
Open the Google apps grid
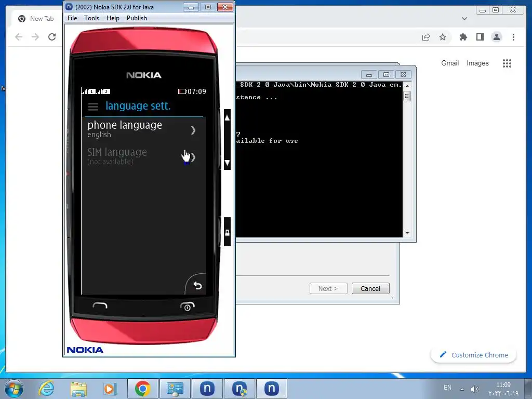[x=507, y=63]
